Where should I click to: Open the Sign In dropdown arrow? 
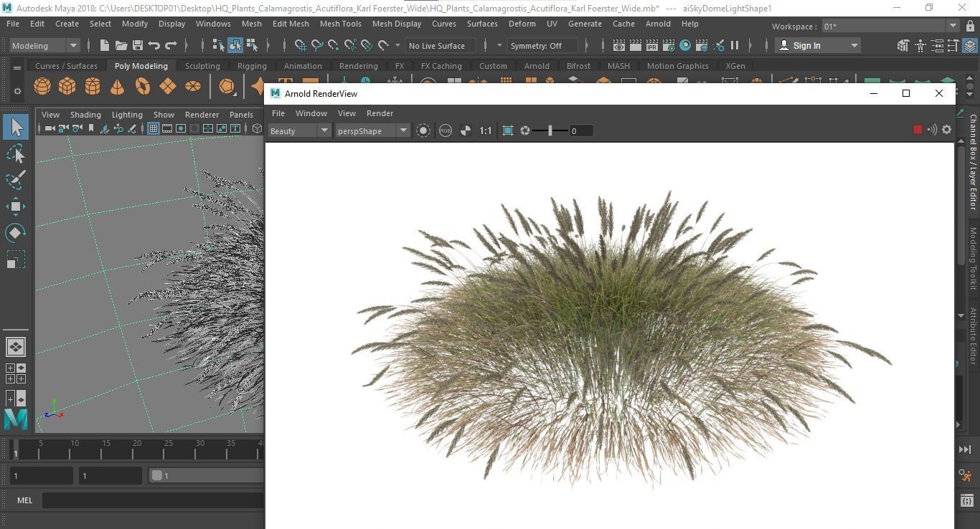tap(854, 45)
